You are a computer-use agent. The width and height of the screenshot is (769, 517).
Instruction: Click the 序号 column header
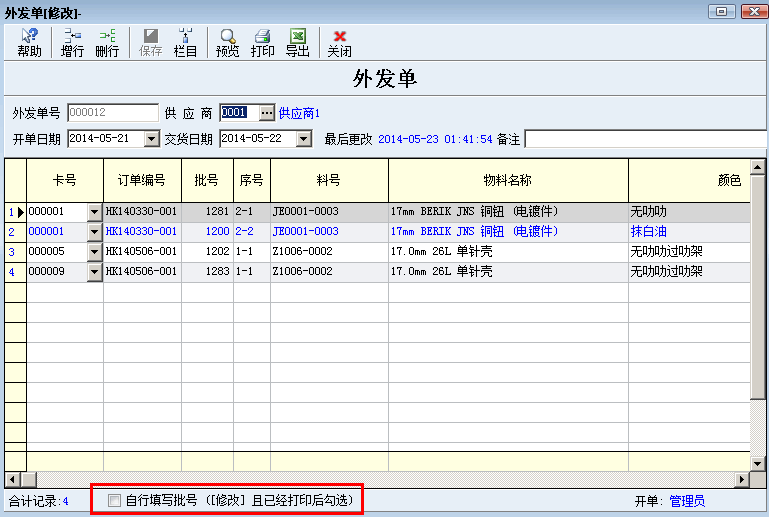point(252,181)
